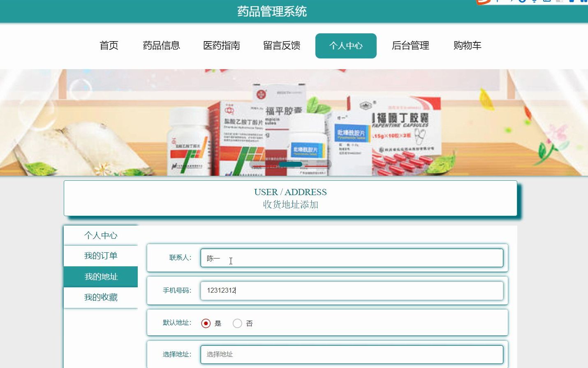This screenshot has width=588, height=368.
Task: Open the 后台管理 navigation item
Action: 410,46
